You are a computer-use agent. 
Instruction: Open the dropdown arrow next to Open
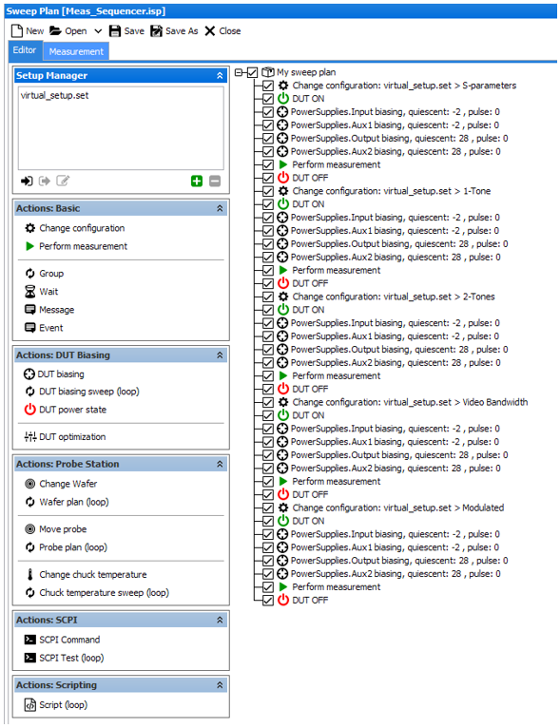[98, 31]
